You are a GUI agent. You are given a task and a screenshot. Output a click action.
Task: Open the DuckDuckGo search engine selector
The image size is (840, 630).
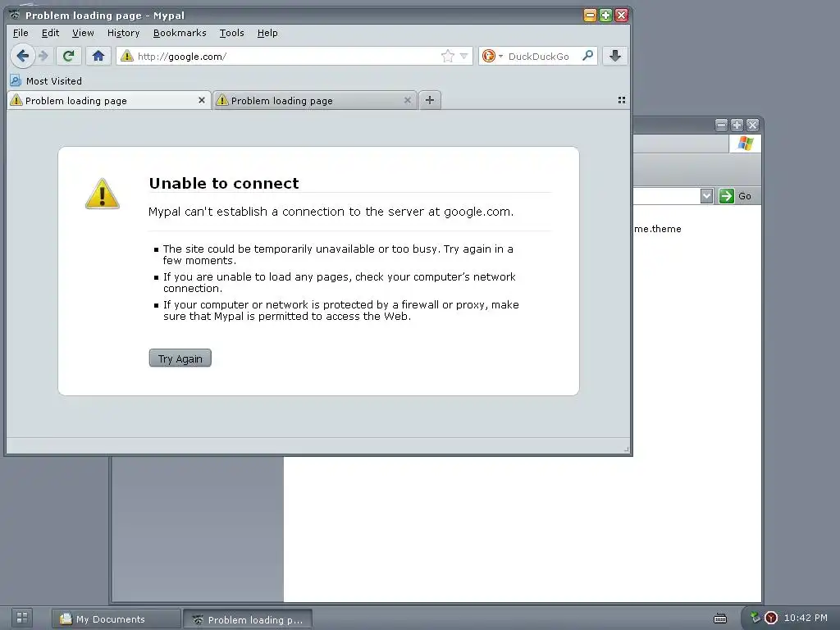pyautogui.click(x=492, y=56)
